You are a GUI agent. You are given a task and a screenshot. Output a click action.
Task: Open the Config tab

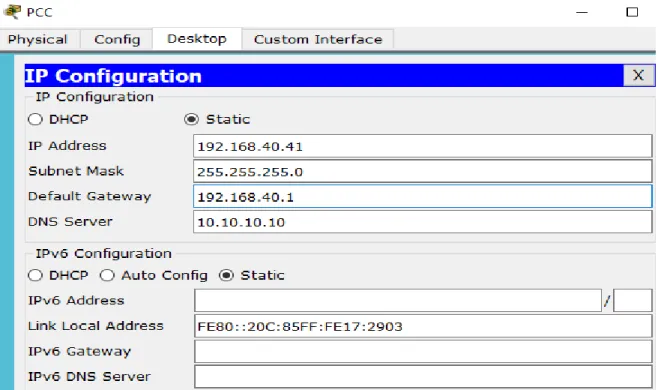(117, 39)
